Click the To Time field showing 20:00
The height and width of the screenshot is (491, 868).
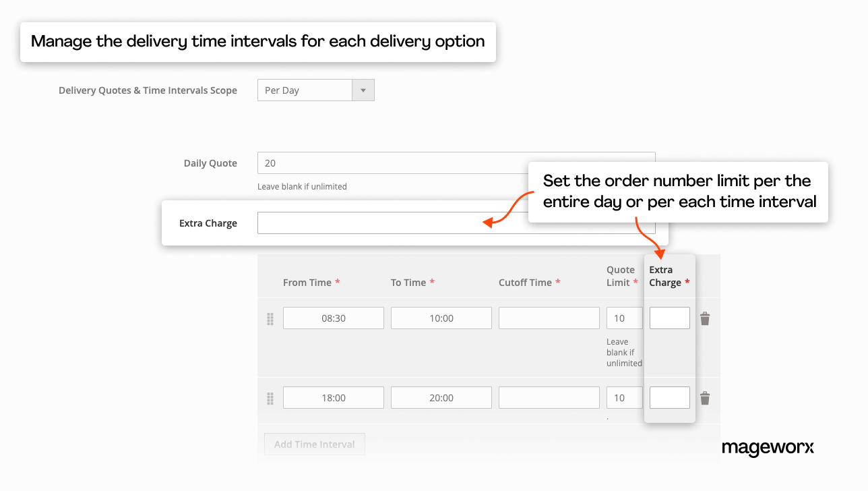point(441,397)
